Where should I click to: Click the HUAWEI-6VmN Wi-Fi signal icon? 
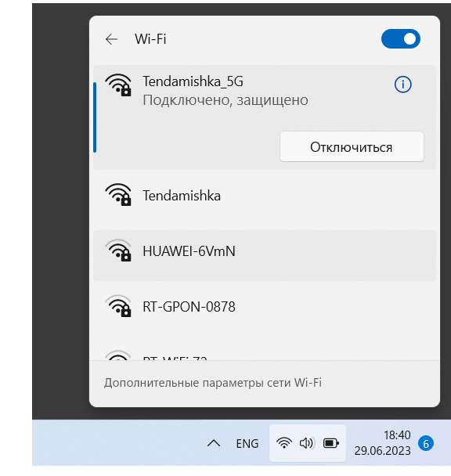[x=118, y=251]
